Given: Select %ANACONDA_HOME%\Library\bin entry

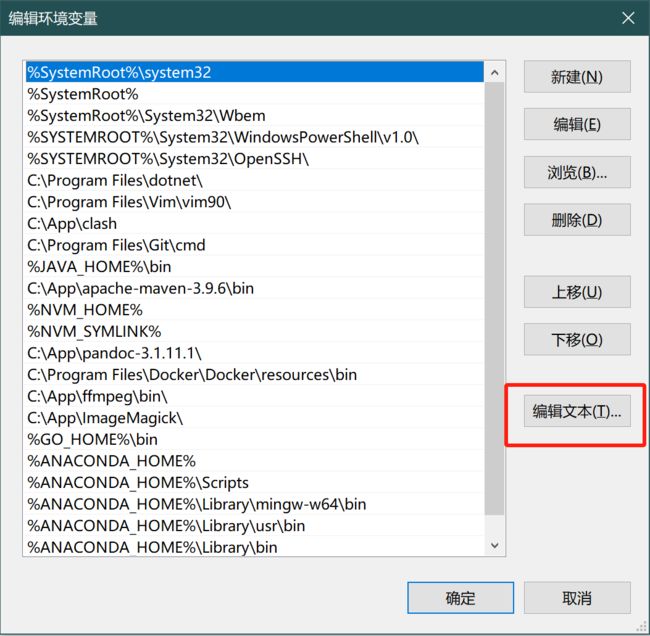Looking at the screenshot, I should [x=254, y=547].
